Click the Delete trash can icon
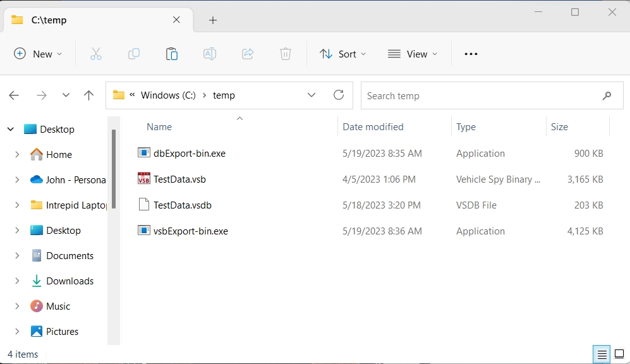The width and height of the screenshot is (630, 364). [x=286, y=54]
